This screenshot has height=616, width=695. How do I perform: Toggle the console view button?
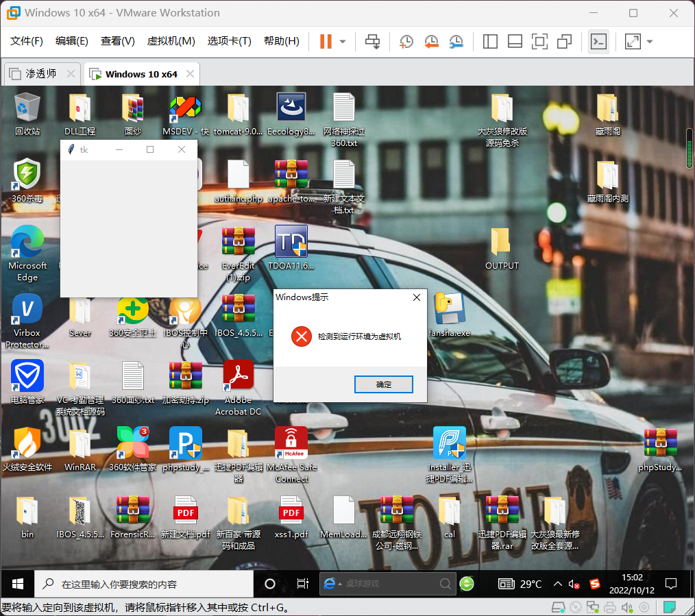pos(598,42)
